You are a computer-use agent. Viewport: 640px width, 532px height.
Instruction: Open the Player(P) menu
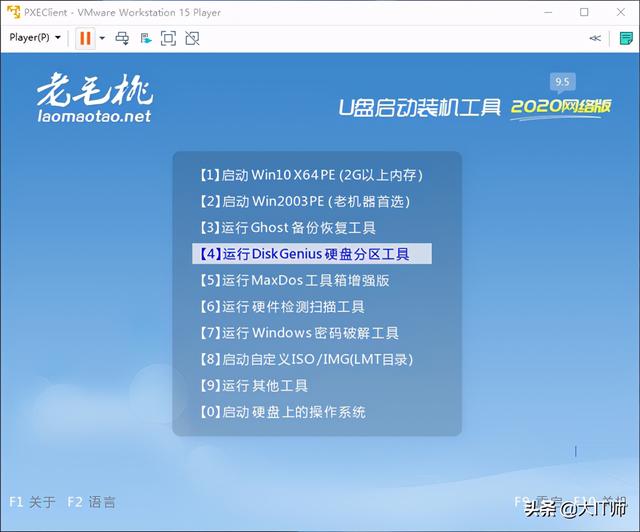click(35, 38)
